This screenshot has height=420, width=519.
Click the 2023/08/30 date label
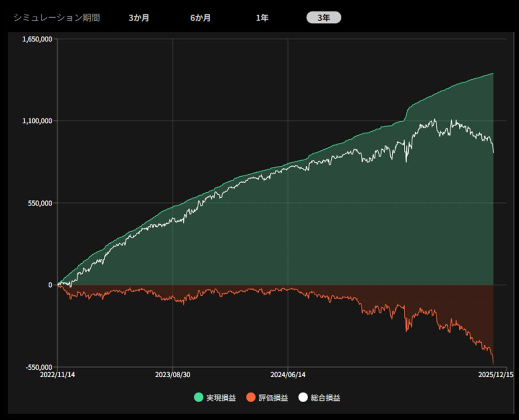click(x=173, y=375)
